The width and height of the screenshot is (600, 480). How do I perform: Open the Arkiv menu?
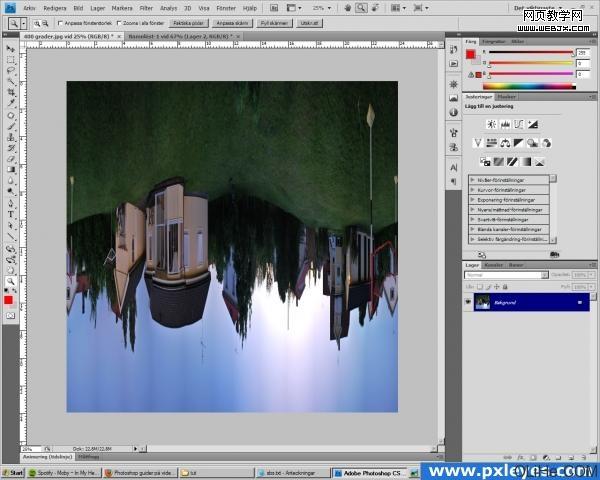(29, 8)
